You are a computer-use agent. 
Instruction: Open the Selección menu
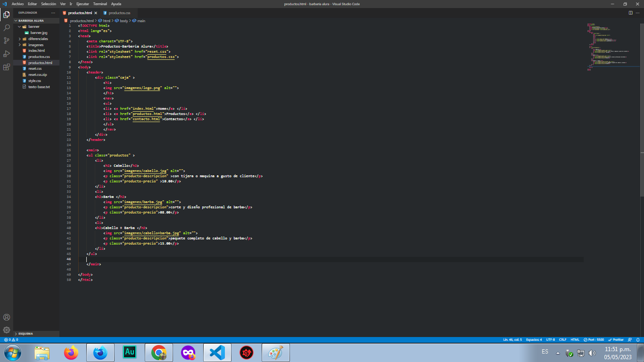[49, 4]
